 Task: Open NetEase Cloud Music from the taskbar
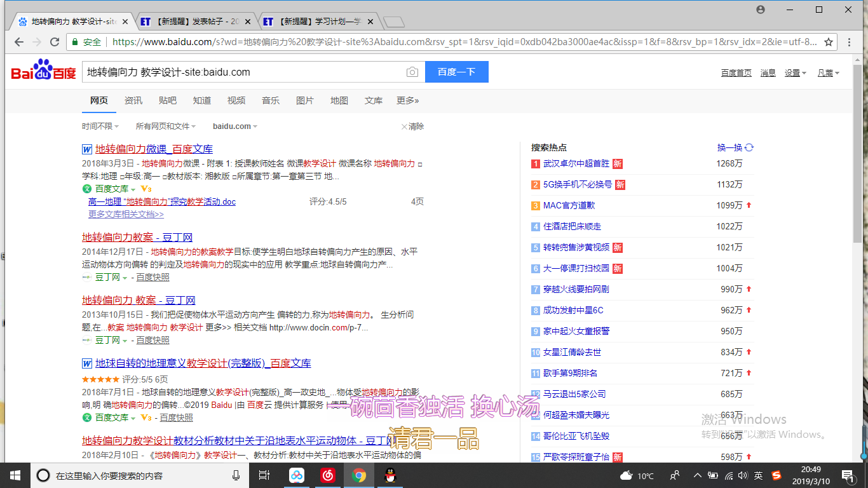point(328,475)
